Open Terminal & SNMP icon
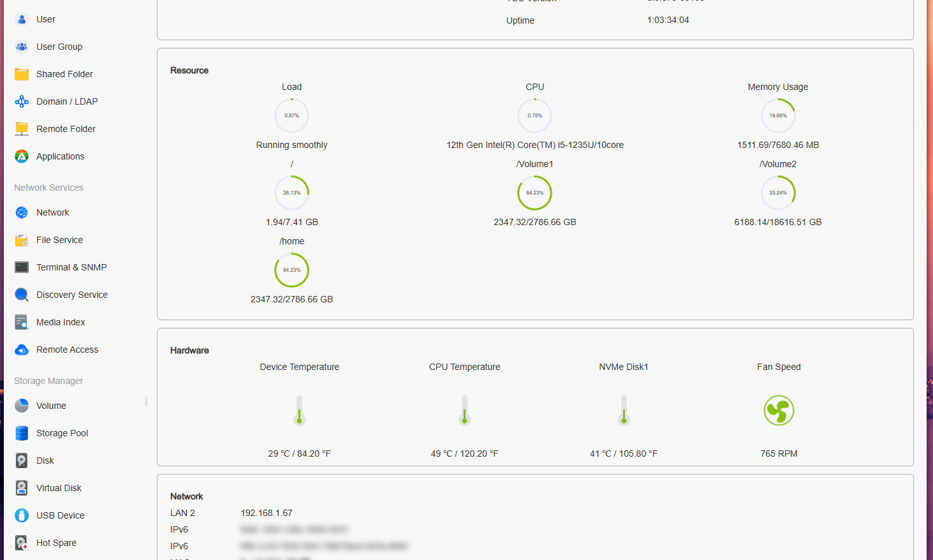The height and width of the screenshot is (560, 933). pyautogui.click(x=22, y=267)
